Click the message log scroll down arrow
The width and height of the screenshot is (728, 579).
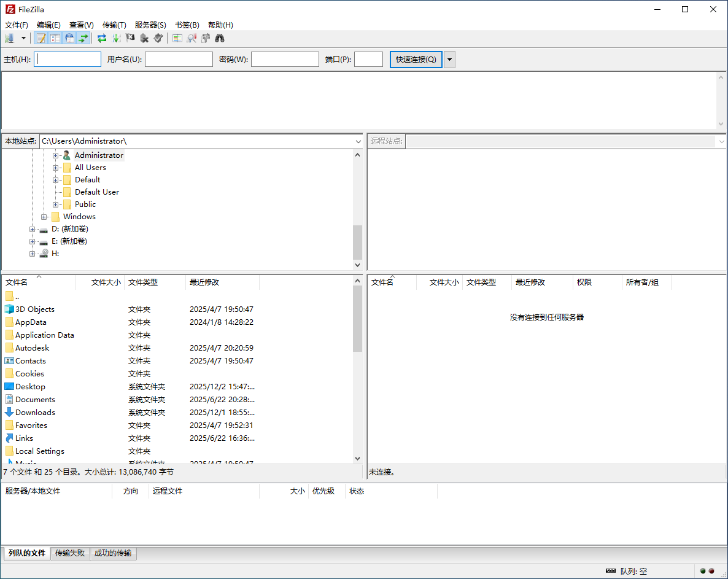click(721, 124)
